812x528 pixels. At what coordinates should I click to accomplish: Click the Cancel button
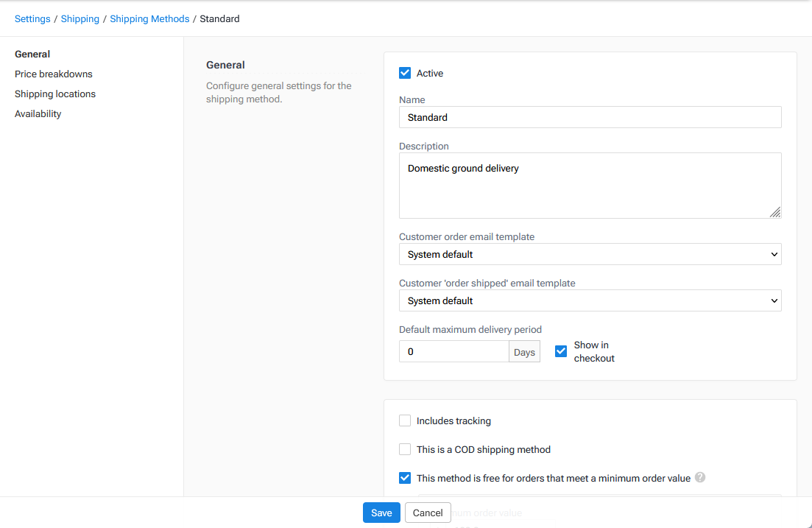pos(428,513)
